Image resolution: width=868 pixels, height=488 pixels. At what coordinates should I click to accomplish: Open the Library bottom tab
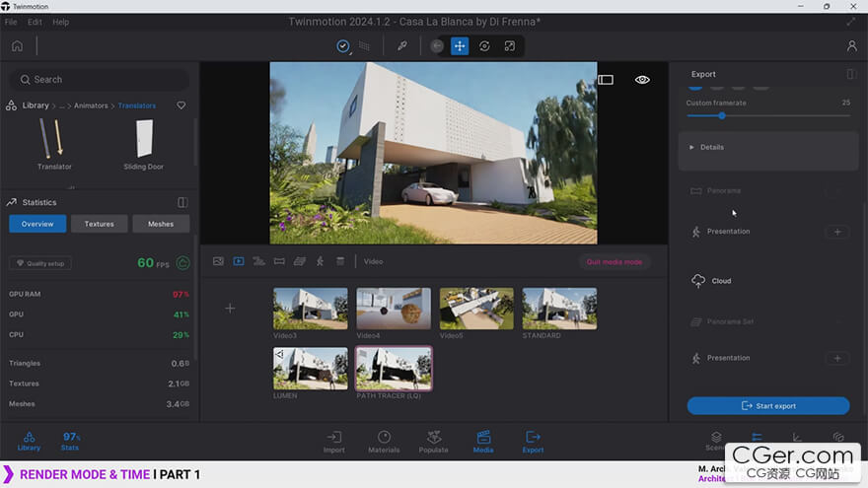29,442
